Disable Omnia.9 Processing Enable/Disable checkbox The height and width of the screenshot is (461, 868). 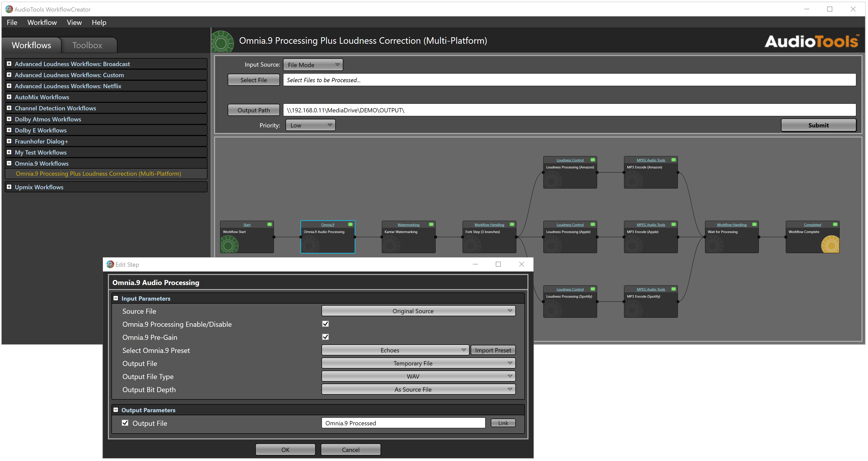coord(325,324)
